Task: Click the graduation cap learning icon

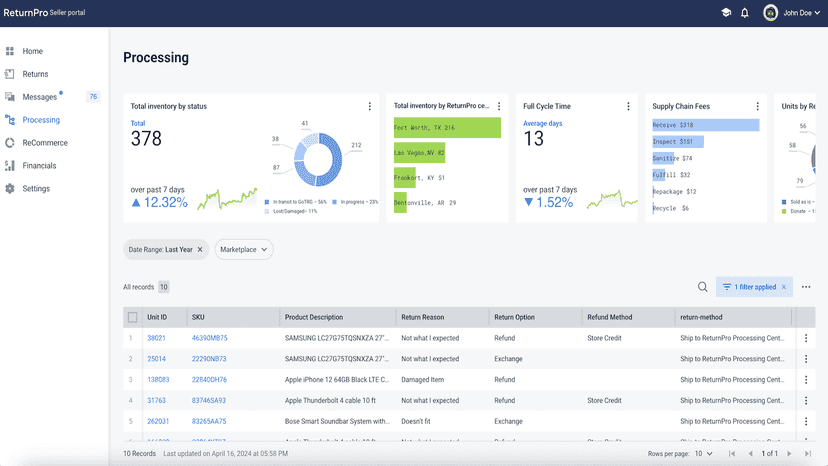Action: coord(726,13)
